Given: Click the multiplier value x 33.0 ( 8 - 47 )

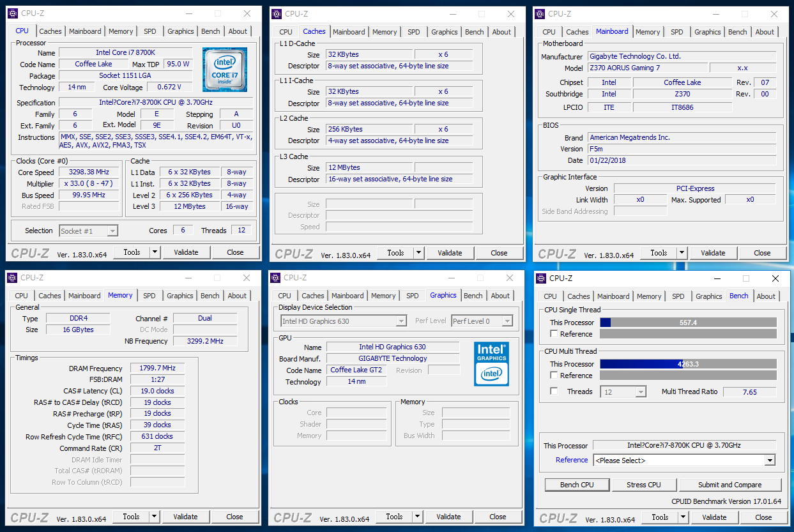Looking at the screenshot, I should pos(89,183).
